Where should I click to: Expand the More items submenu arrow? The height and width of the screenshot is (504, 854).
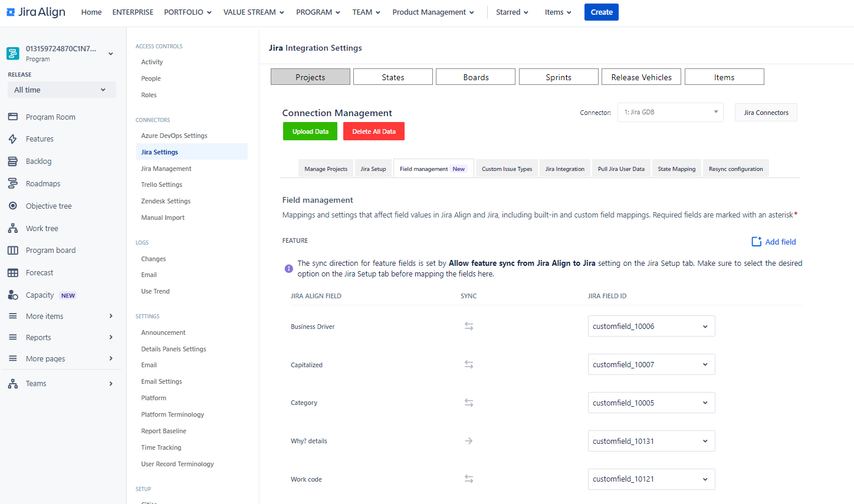(111, 316)
